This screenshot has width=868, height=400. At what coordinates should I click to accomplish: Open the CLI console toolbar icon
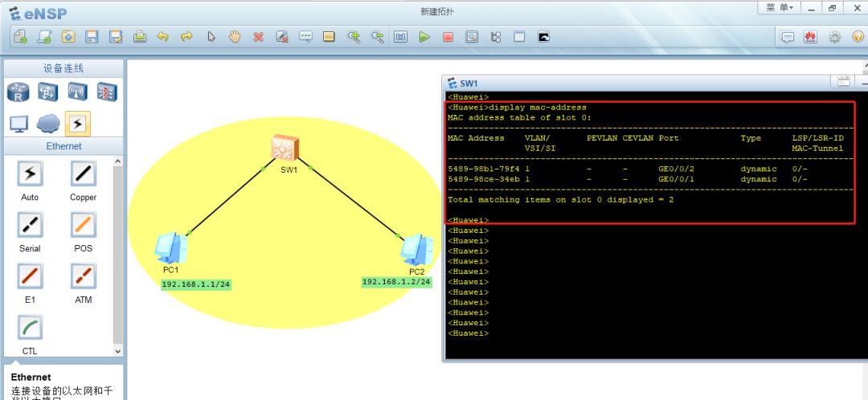[x=543, y=37]
